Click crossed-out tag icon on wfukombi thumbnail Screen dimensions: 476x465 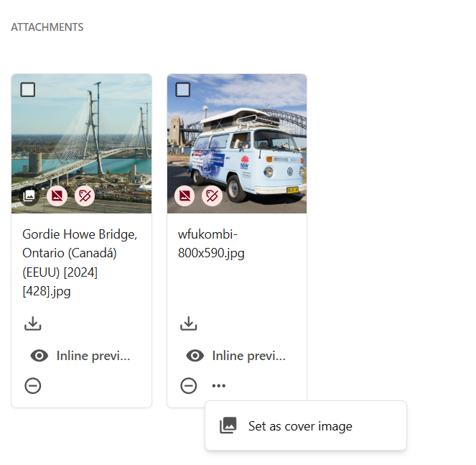(212, 195)
